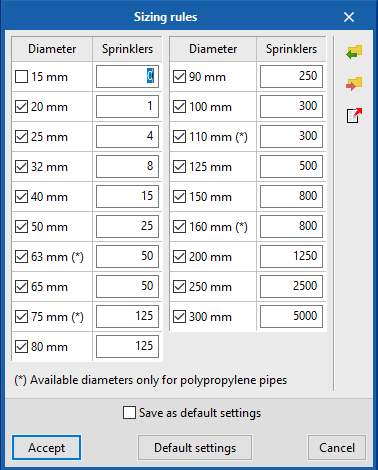Toggle the 150 mm diameter checkbox
The image size is (378, 470).
(x=179, y=197)
